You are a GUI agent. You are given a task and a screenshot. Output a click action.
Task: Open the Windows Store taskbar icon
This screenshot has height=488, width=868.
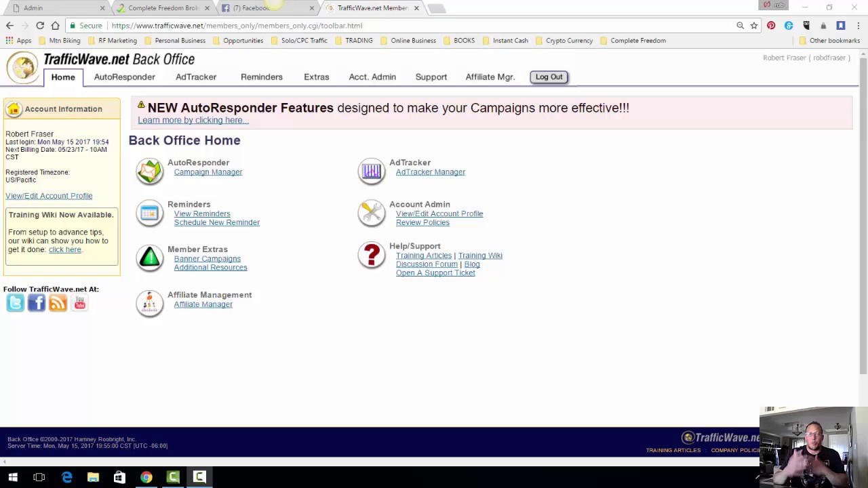click(x=119, y=477)
